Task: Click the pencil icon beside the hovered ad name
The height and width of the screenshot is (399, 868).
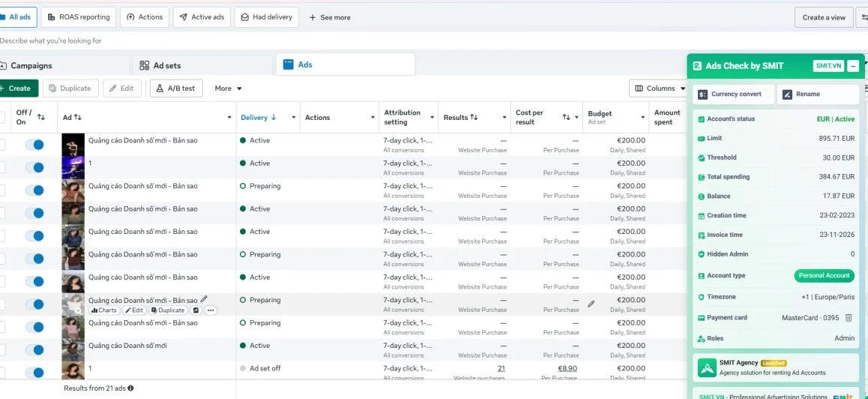Action: pyautogui.click(x=204, y=298)
